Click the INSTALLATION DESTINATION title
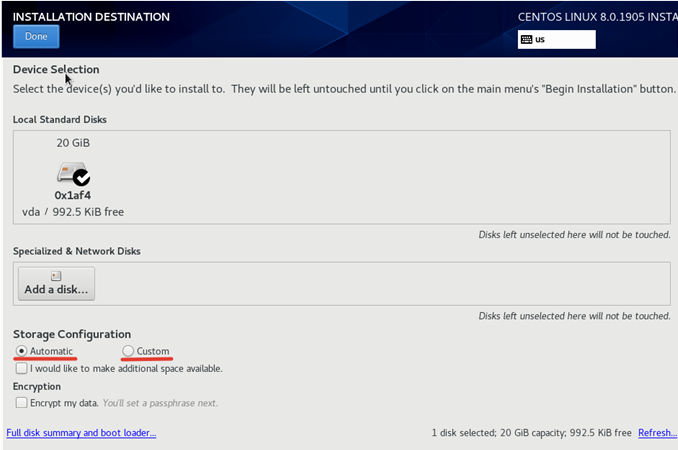Image resolution: width=678 pixels, height=450 pixels. (x=91, y=17)
